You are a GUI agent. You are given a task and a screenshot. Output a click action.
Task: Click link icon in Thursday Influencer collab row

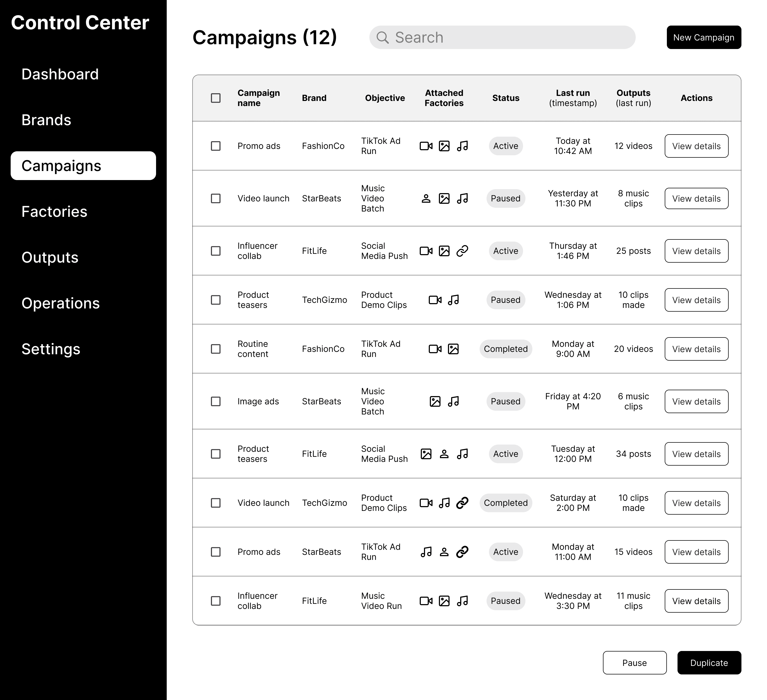tap(462, 251)
